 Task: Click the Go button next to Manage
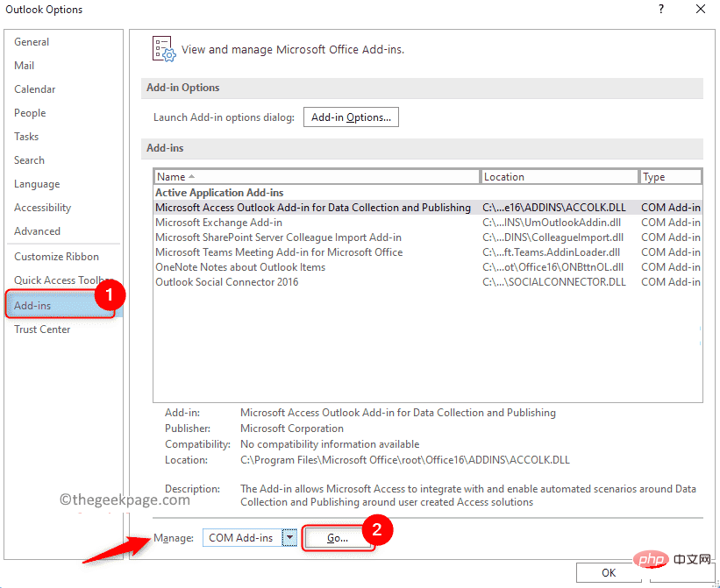click(338, 538)
